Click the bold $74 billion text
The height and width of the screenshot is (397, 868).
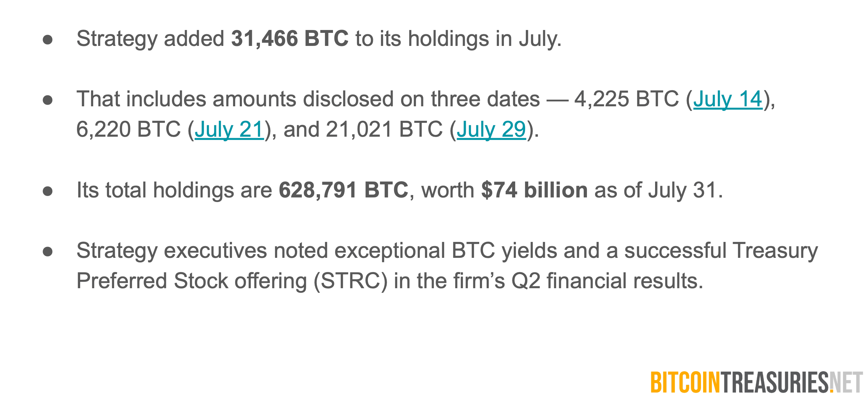(x=534, y=190)
